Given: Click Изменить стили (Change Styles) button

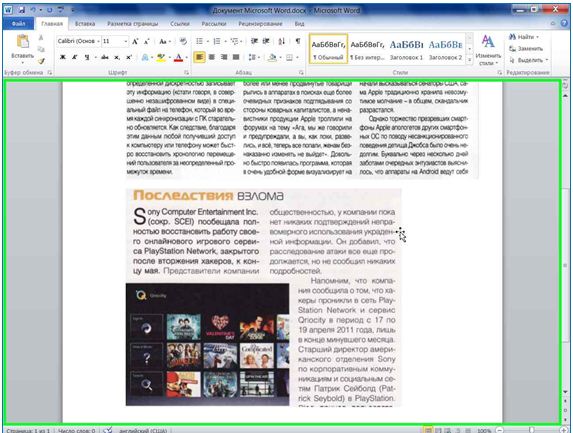Looking at the screenshot, I should tap(488, 50).
